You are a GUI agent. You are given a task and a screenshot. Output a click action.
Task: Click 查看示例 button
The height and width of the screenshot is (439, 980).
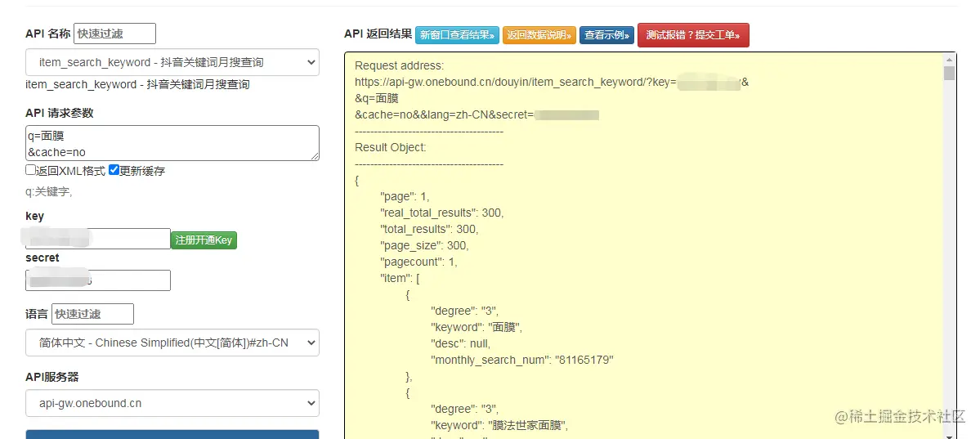606,35
